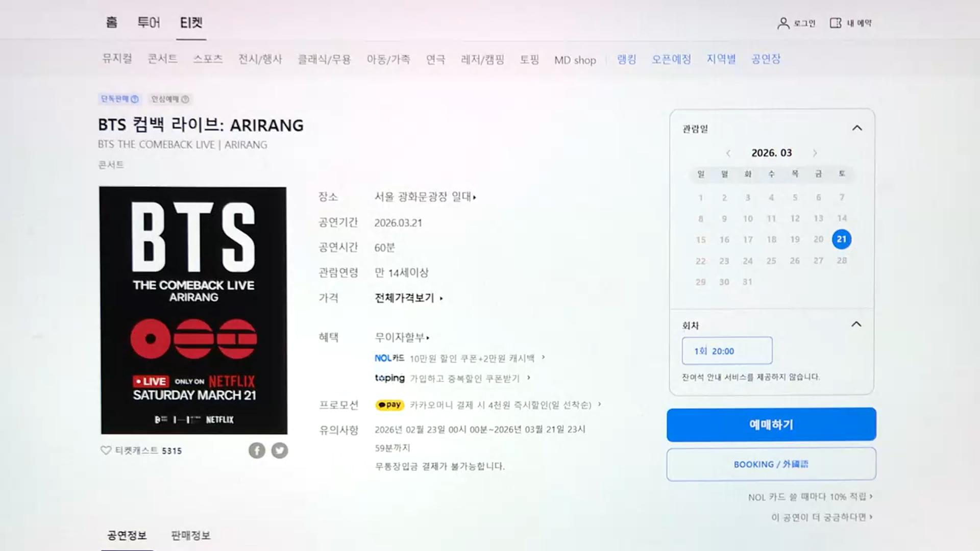Viewport: 980px width, 551px height.
Task: Switch to the 판매정보 tab
Action: pyautogui.click(x=190, y=535)
